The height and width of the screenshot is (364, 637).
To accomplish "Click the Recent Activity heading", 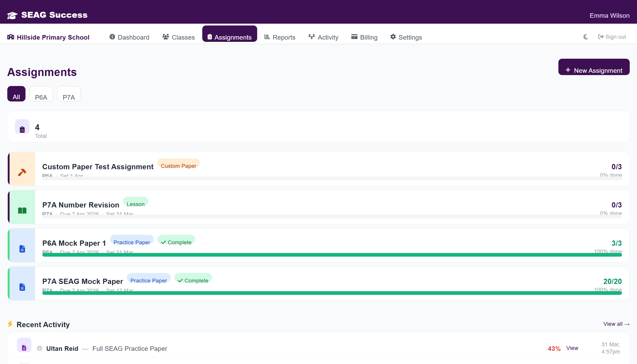I will tap(43, 324).
